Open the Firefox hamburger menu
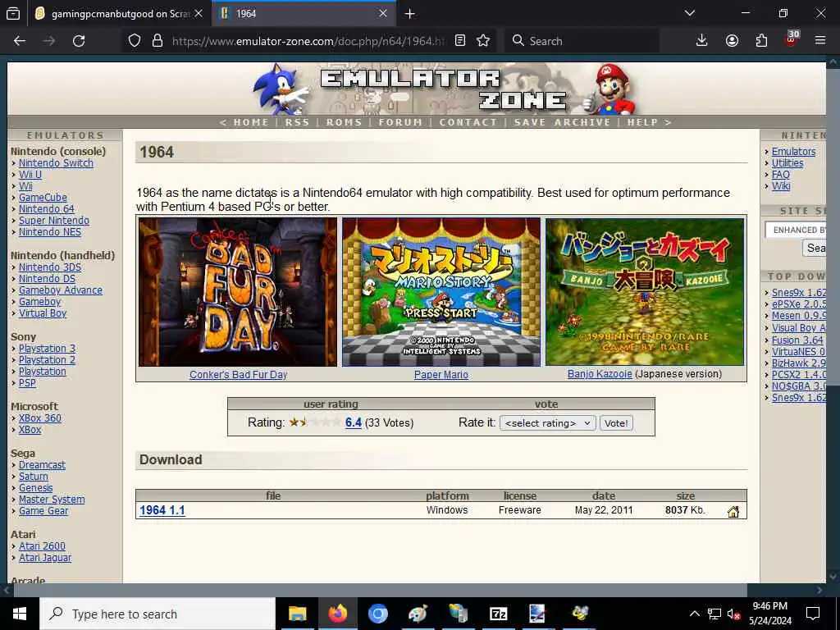The height and width of the screenshot is (630, 840). click(820, 41)
